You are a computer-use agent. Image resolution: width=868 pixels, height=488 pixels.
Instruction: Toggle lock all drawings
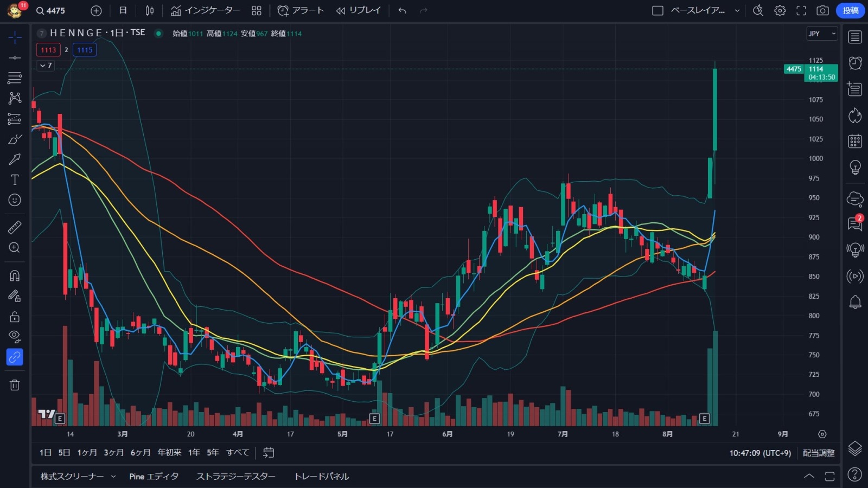click(x=15, y=317)
